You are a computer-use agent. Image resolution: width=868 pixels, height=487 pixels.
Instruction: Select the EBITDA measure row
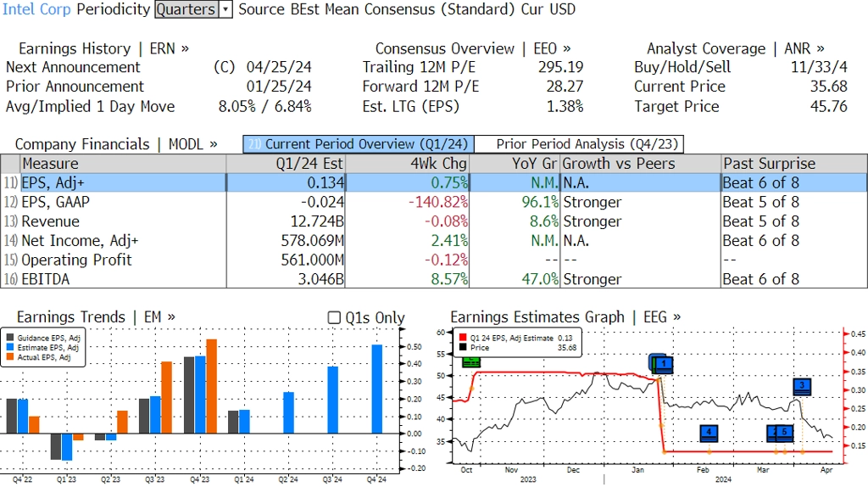click(433, 279)
